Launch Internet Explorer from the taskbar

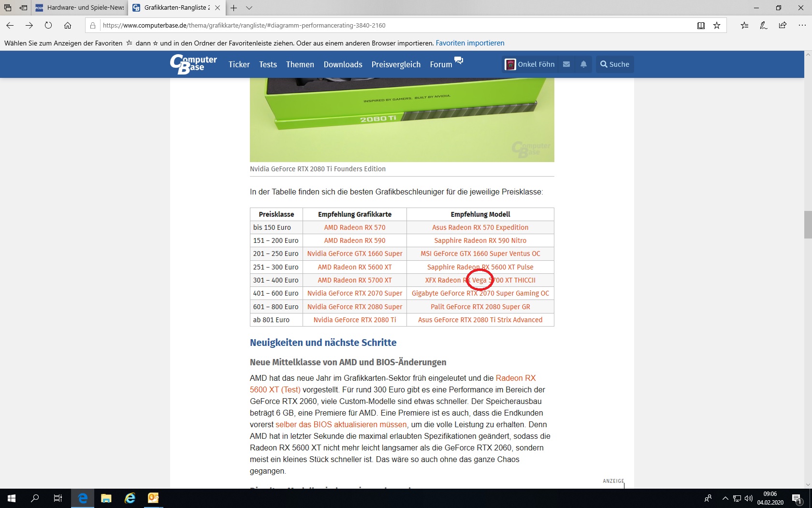(130, 498)
